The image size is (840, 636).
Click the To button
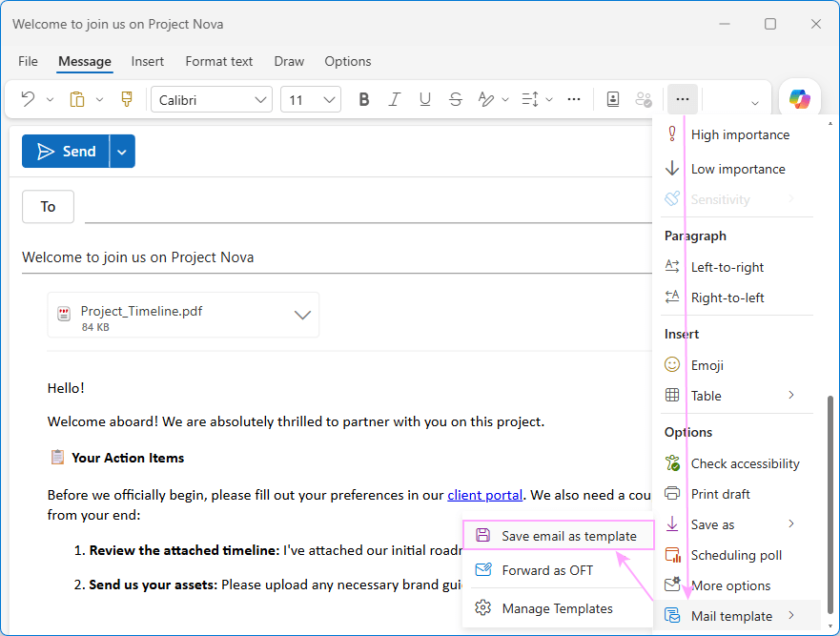click(48, 206)
